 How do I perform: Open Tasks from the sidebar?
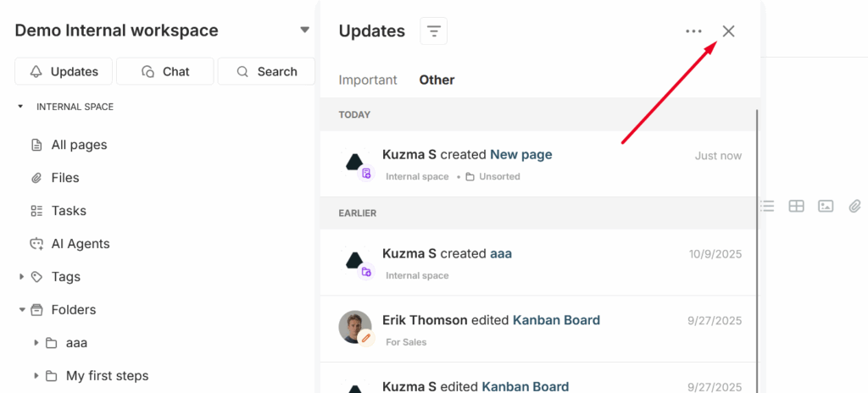coord(68,211)
